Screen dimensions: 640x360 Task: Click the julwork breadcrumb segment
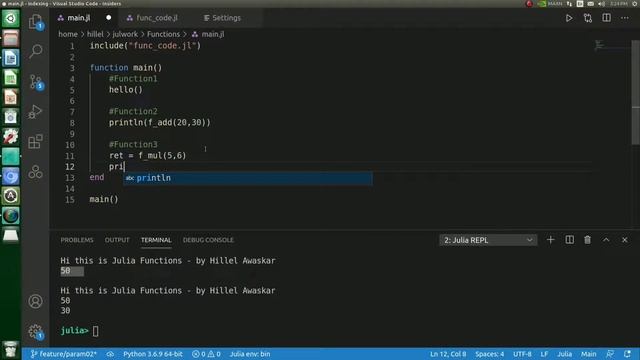click(x=125, y=34)
